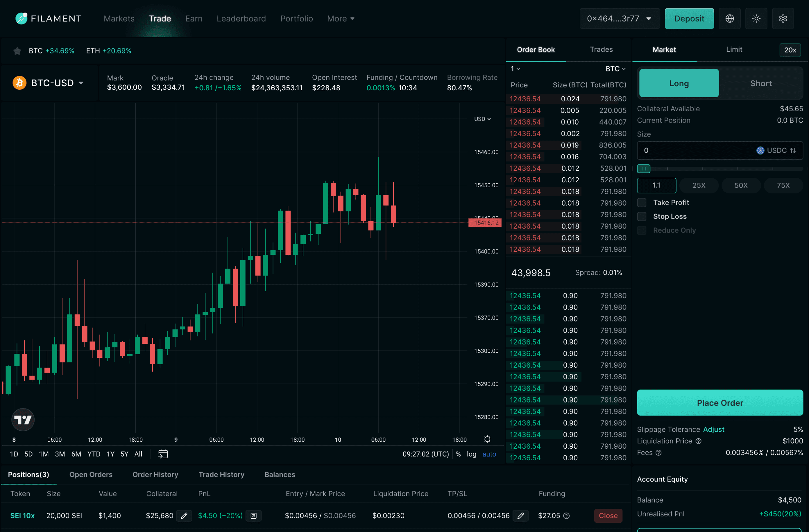
Task: Switch to the Trades tab
Action: click(601, 50)
